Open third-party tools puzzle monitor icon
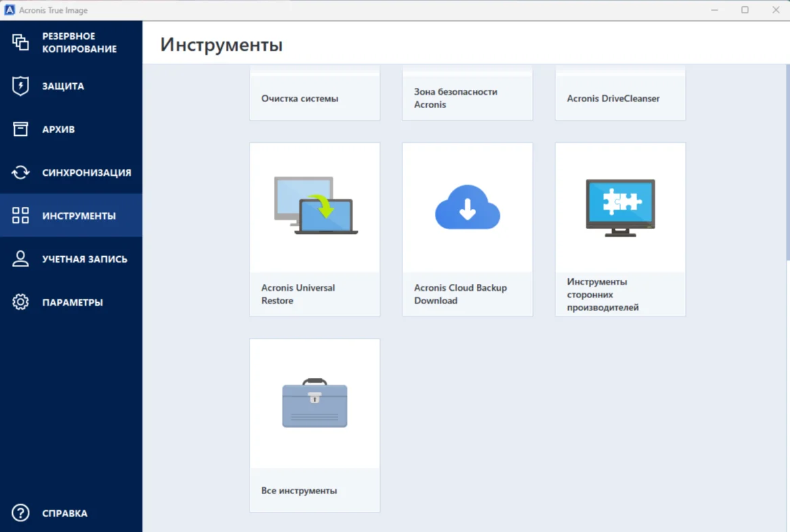790x532 pixels. tap(620, 207)
